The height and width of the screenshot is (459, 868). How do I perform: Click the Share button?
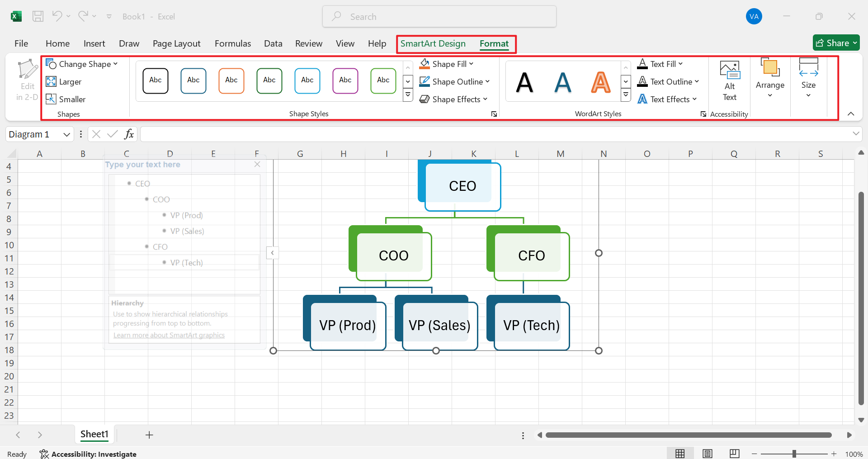(836, 43)
